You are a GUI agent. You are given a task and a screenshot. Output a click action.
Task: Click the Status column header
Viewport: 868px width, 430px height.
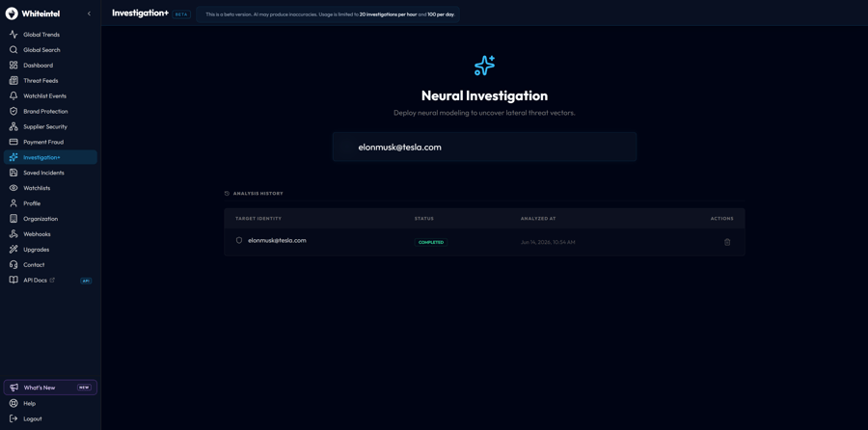424,219
